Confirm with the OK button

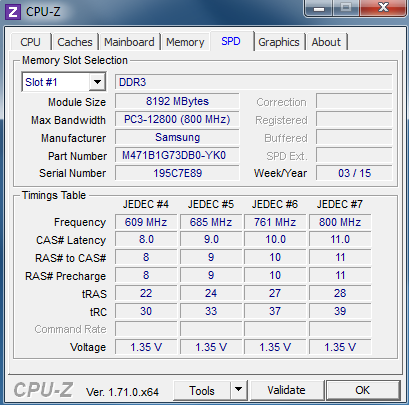[x=363, y=390]
